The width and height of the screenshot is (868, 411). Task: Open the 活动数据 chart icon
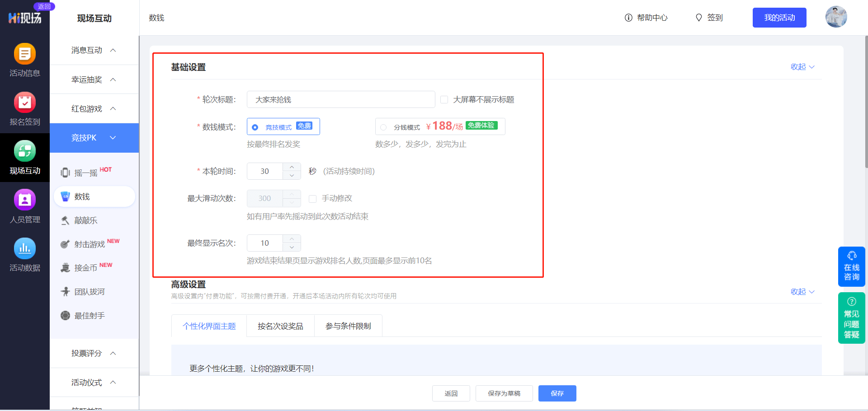(25, 248)
